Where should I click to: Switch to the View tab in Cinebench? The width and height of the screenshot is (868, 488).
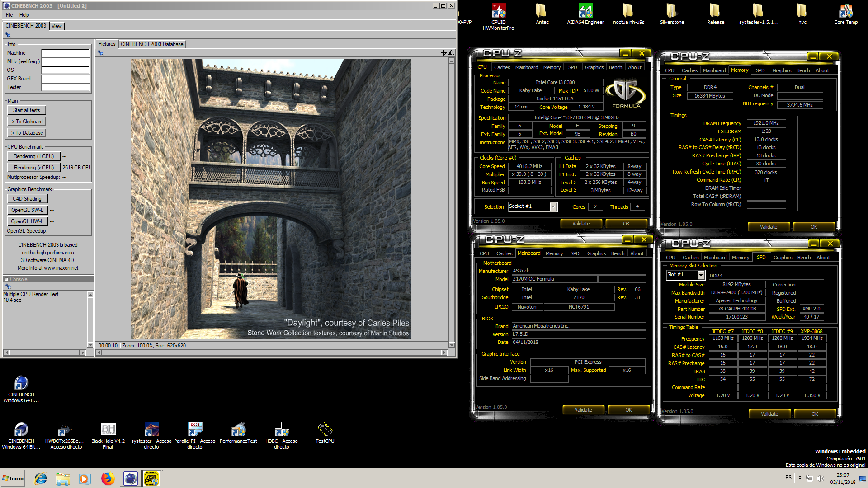57,26
